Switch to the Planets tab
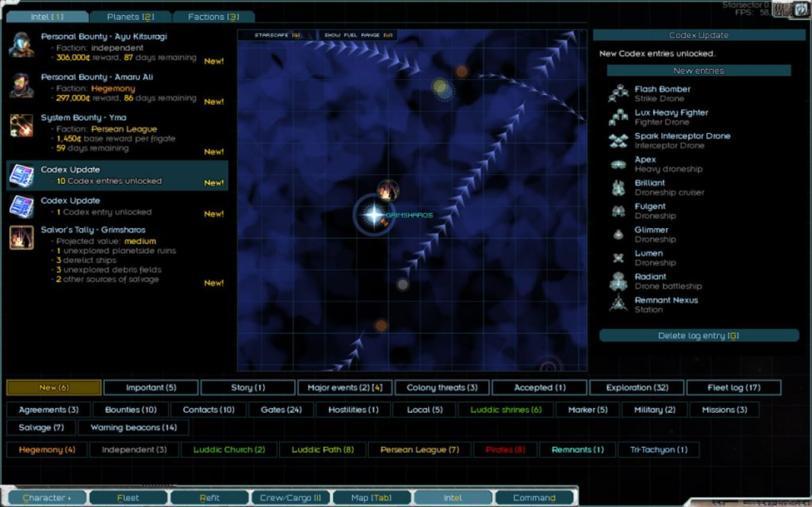This screenshot has width=812, height=507. pyautogui.click(x=129, y=17)
